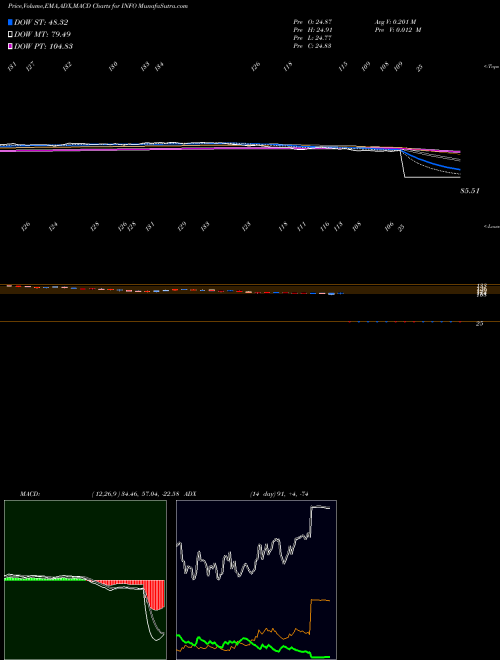The width and height of the screenshot is (500, 660).
Task: Click the 35.51 price label
Action: point(470,191)
